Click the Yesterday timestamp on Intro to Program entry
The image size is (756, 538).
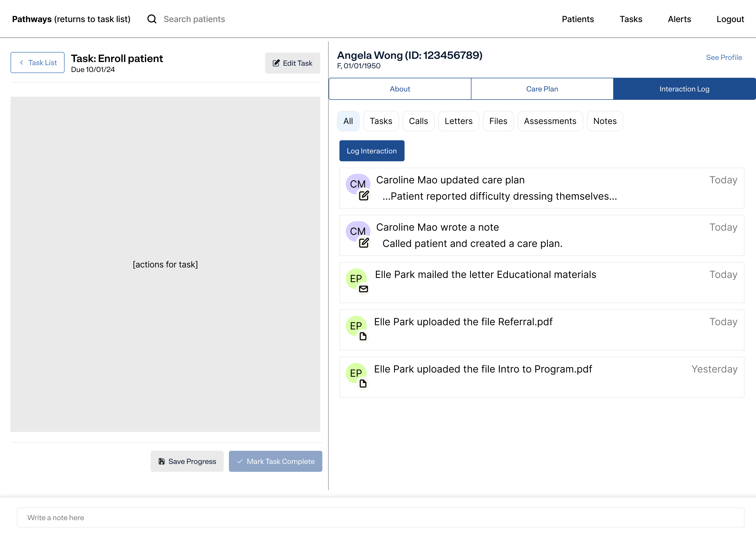coord(714,369)
